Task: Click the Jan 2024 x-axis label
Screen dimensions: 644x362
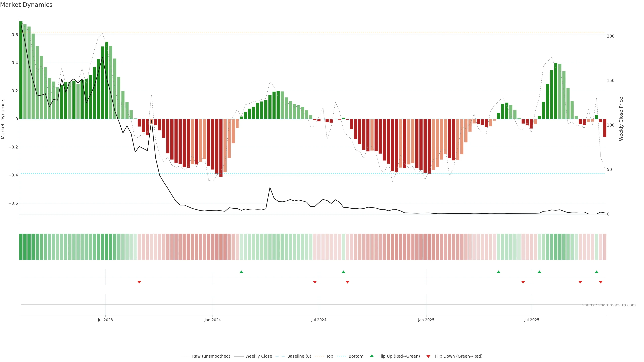Action: tap(212, 320)
